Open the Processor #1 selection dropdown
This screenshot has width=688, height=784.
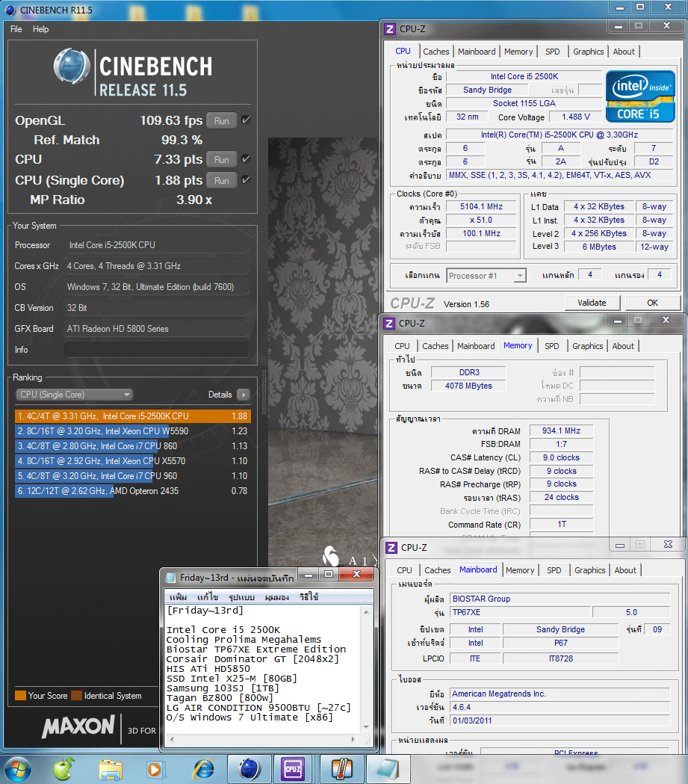[x=486, y=276]
